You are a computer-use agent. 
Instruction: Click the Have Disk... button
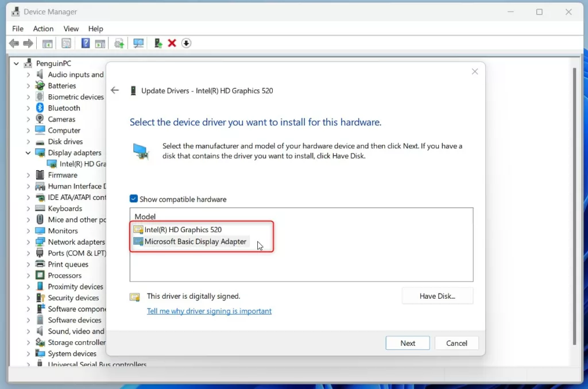pos(437,296)
